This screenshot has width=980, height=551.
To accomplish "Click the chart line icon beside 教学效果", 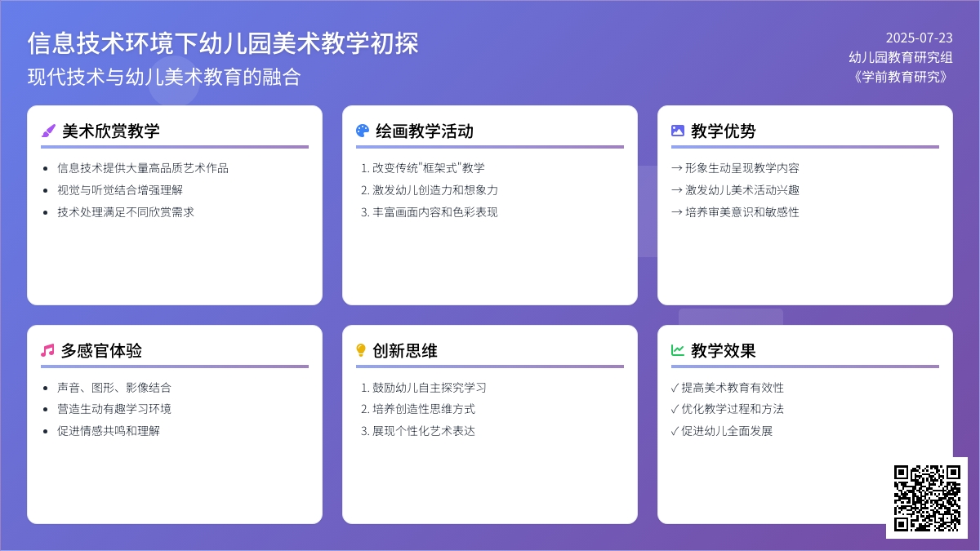I will (678, 350).
